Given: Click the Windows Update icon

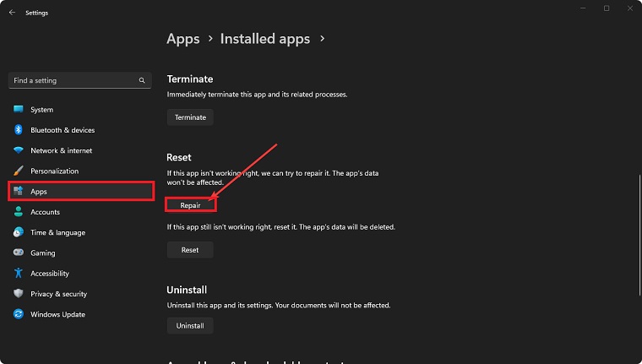Looking at the screenshot, I should point(18,314).
